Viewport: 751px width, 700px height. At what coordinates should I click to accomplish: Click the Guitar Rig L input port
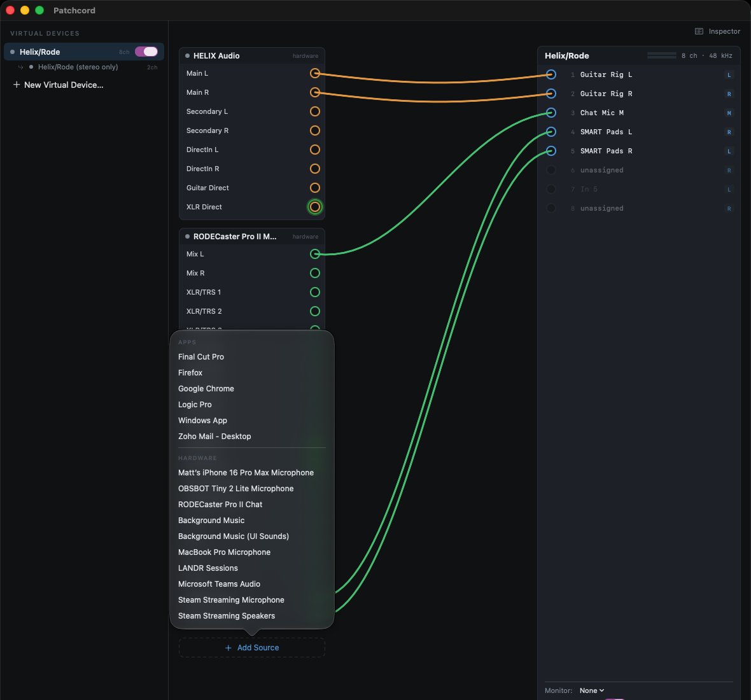(551, 74)
